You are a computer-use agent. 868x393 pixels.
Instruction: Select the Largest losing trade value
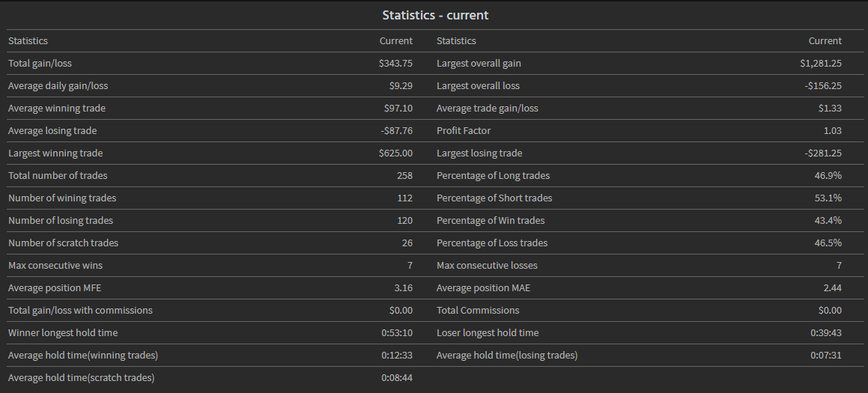[x=823, y=153]
